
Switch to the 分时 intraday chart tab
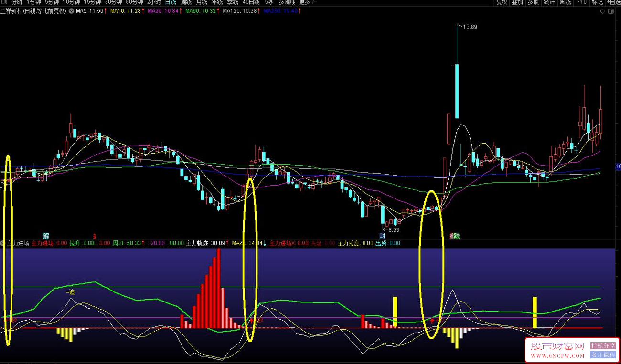point(17,2)
